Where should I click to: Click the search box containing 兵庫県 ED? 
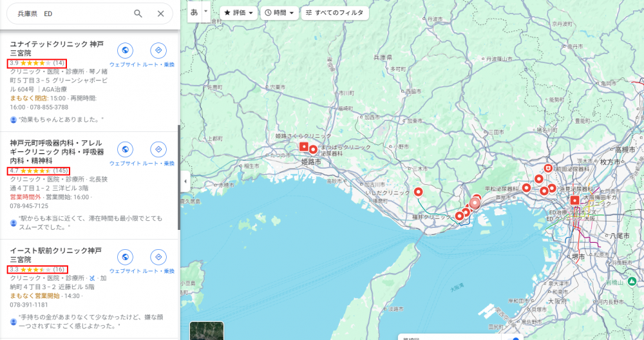71,14
